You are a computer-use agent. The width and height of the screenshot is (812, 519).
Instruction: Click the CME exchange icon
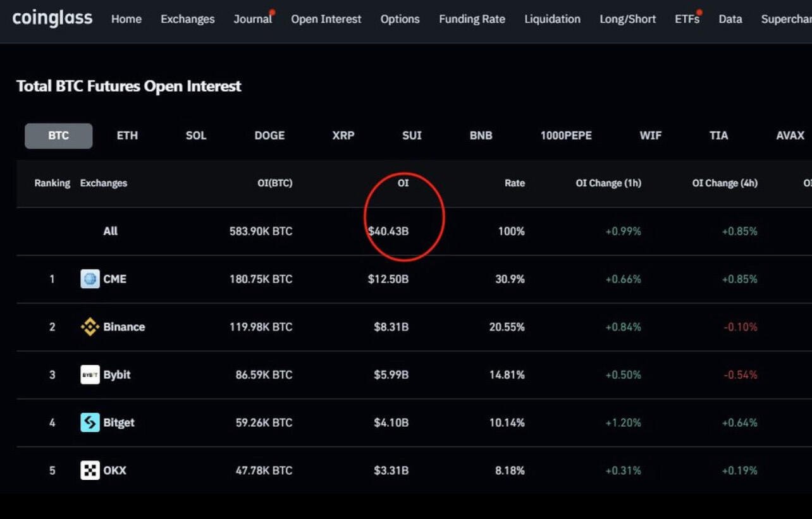(x=90, y=279)
